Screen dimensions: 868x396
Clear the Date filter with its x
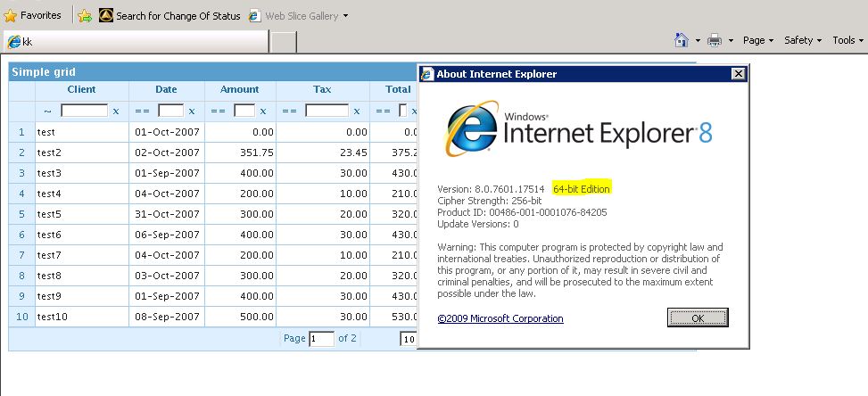tap(192, 111)
